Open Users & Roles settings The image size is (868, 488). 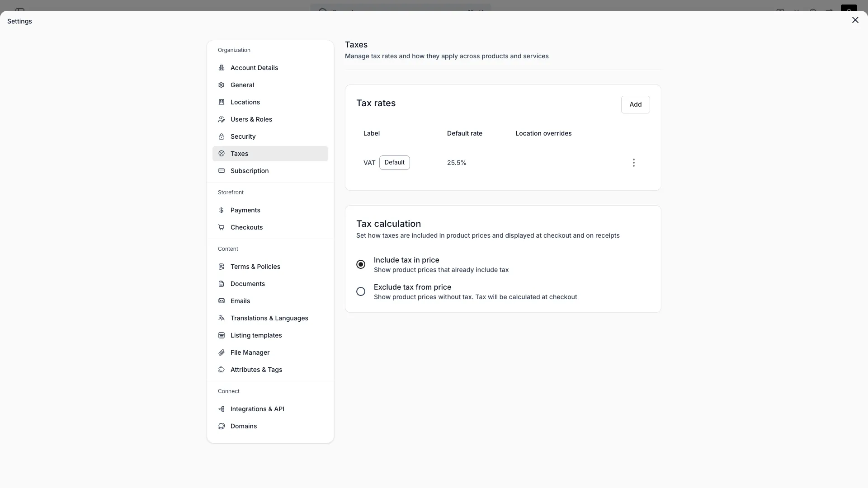270,119
